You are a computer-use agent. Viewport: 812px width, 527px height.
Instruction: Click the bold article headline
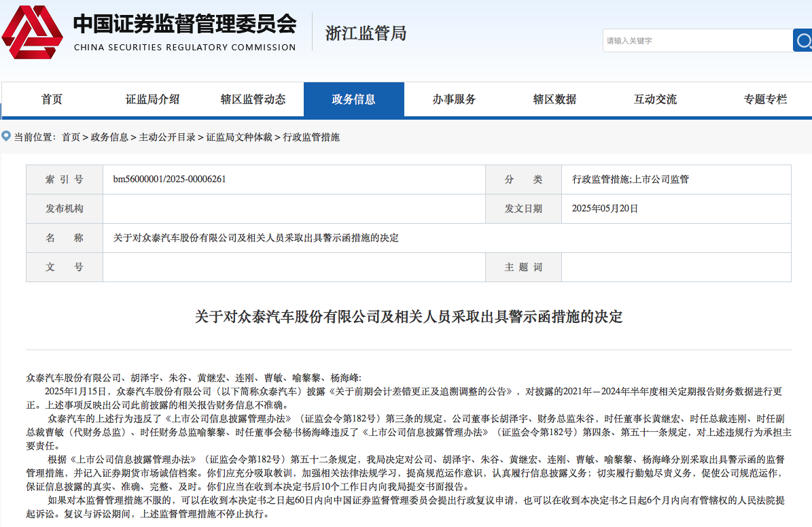pyautogui.click(x=408, y=317)
